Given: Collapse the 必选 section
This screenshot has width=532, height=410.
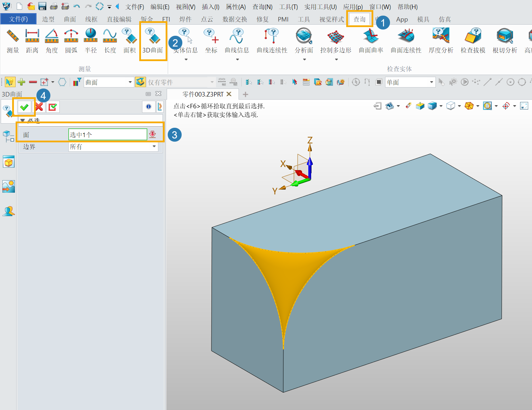Looking at the screenshot, I should [23, 120].
